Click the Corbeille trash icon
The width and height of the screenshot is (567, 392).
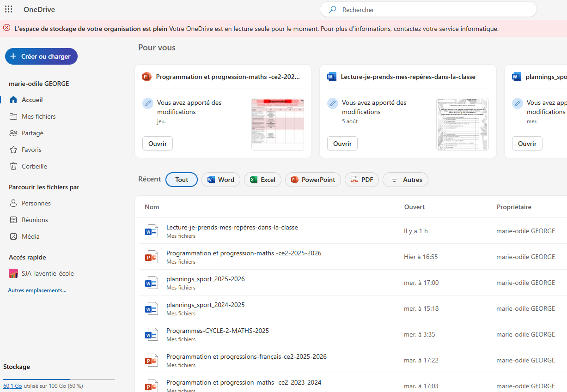pyautogui.click(x=13, y=166)
